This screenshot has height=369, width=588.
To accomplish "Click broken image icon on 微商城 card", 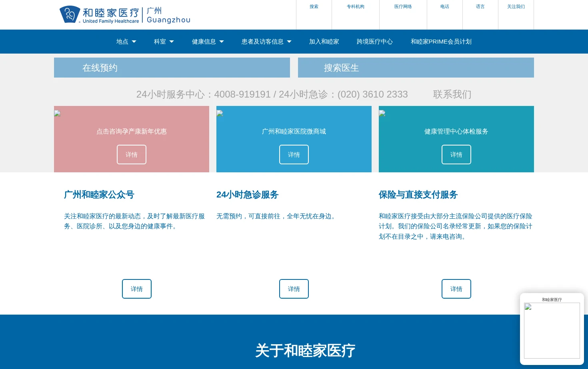I will click(220, 113).
